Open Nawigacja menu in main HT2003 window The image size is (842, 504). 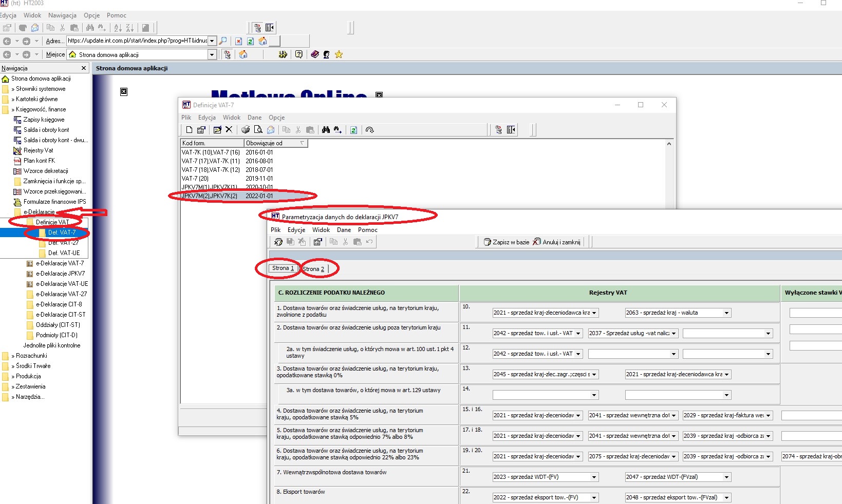click(62, 15)
